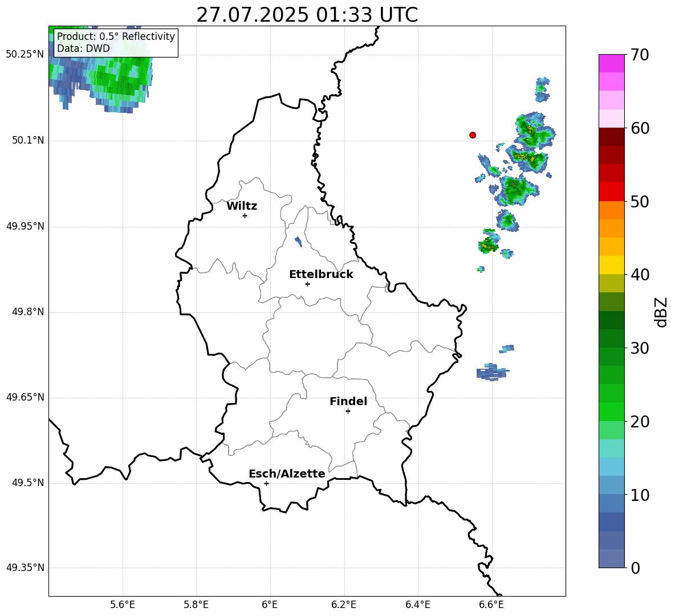Click the 5.6°E longitude label
The width and height of the screenshot is (675, 616).
coord(123,605)
